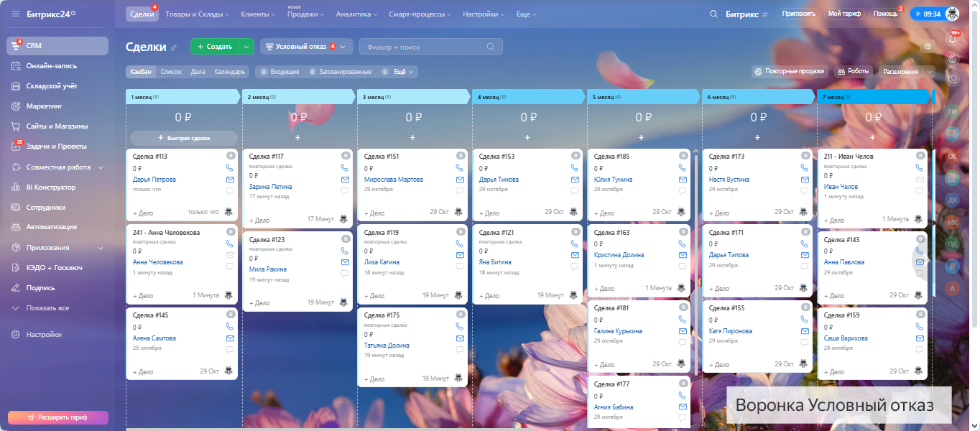Expand Товары и Склады menu
Image resolution: width=980 pixels, height=431 pixels.
(x=197, y=14)
